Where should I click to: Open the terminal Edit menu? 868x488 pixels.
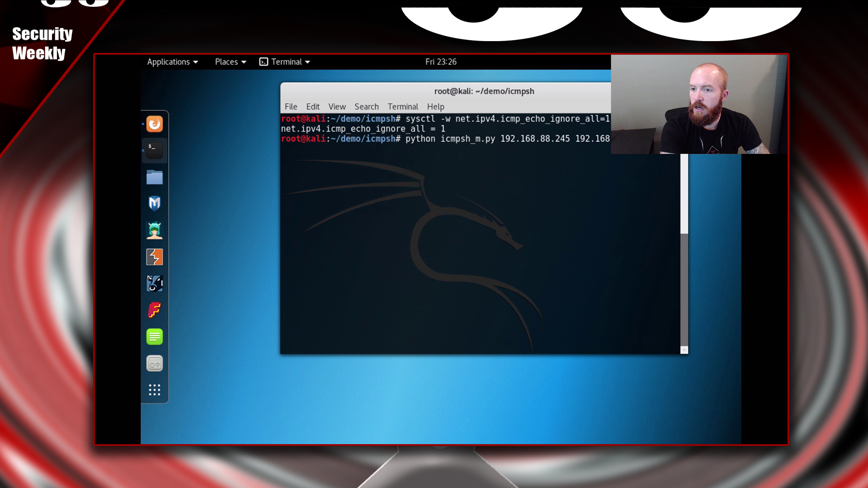(x=312, y=107)
